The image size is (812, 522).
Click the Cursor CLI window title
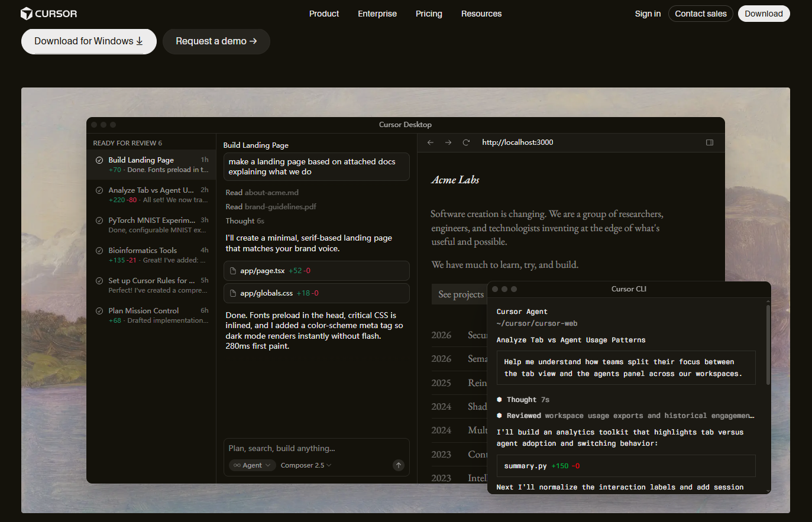click(x=629, y=289)
